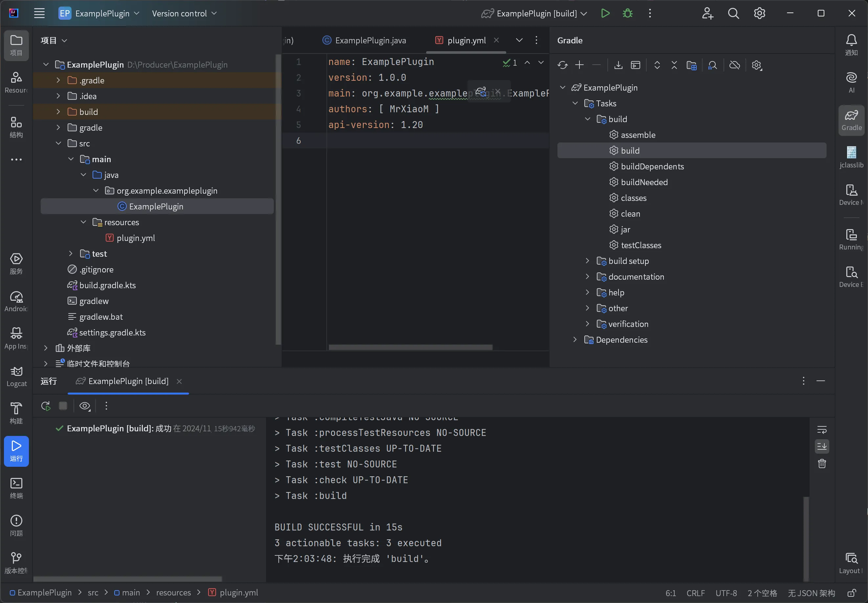Toggle scroll to end in Run console

(x=822, y=446)
